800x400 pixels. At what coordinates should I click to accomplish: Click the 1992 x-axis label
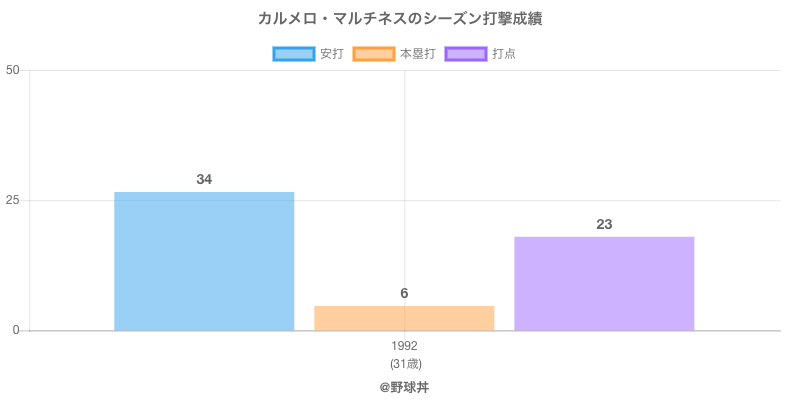coord(404,346)
